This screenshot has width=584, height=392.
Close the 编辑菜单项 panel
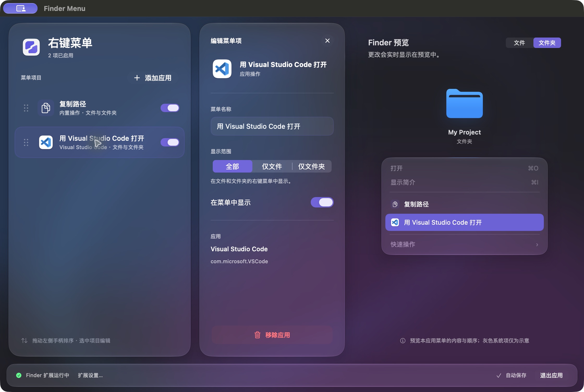(x=327, y=41)
